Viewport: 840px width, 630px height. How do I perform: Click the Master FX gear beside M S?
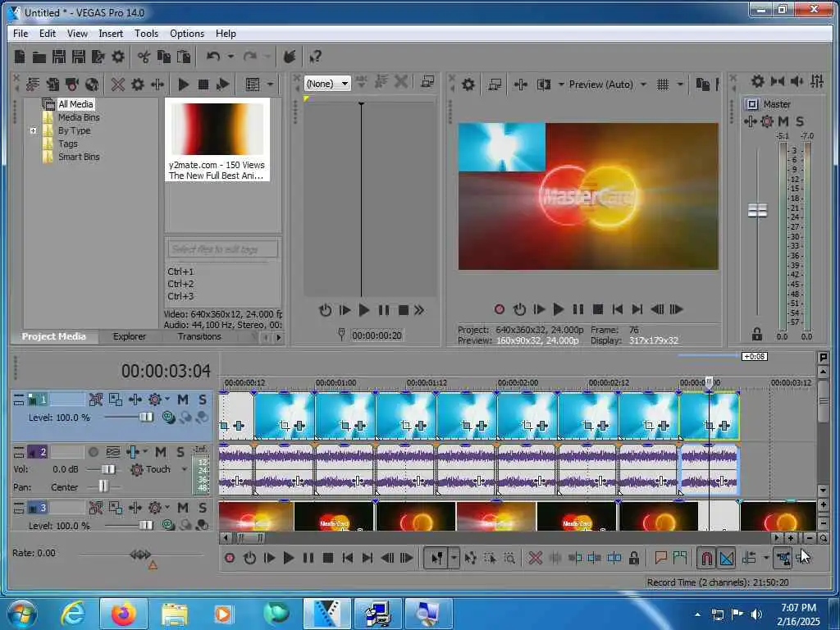tap(767, 121)
